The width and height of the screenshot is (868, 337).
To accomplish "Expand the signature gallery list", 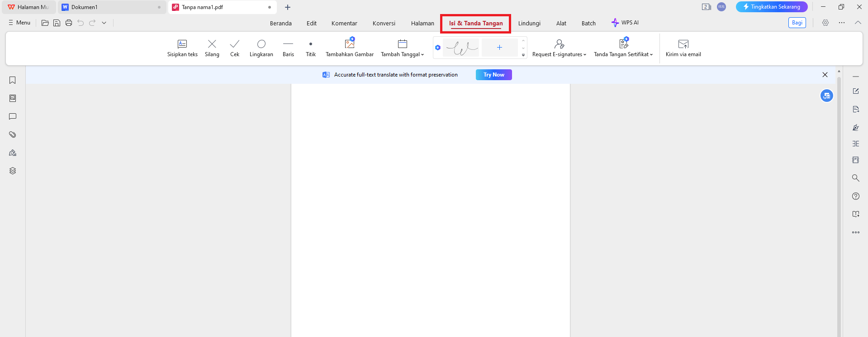I will pyautogui.click(x=523, y=55).
